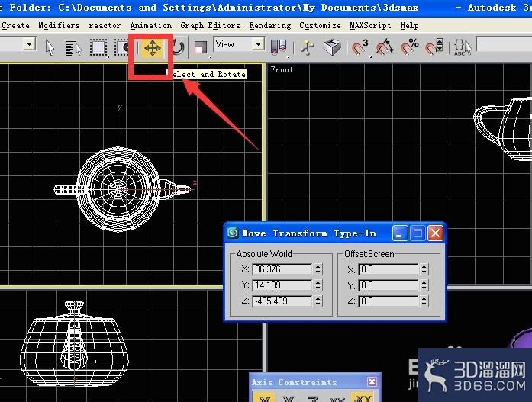
Task: Click Use Pivot Point Center icon
Action: click(279, 47)
